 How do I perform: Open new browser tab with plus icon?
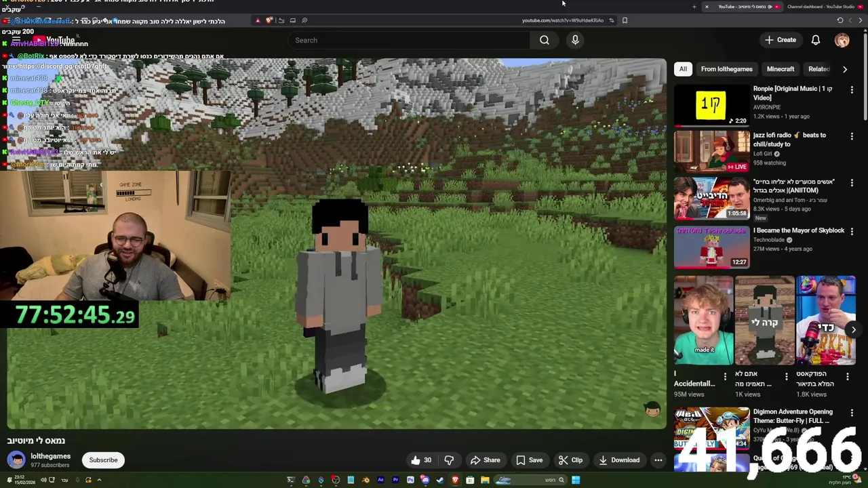694,7
